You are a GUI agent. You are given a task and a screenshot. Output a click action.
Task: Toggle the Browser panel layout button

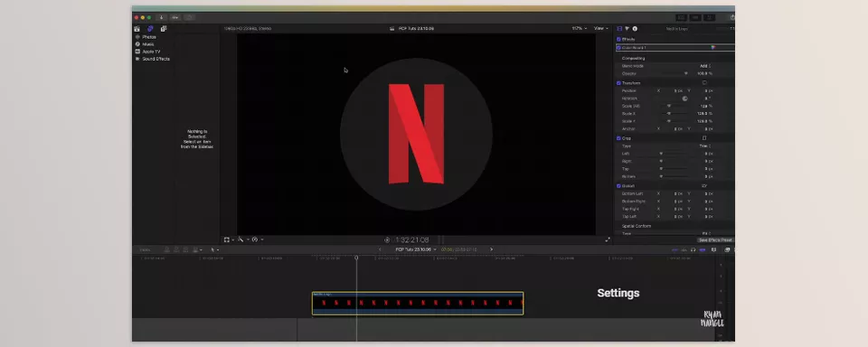[682, 18]
